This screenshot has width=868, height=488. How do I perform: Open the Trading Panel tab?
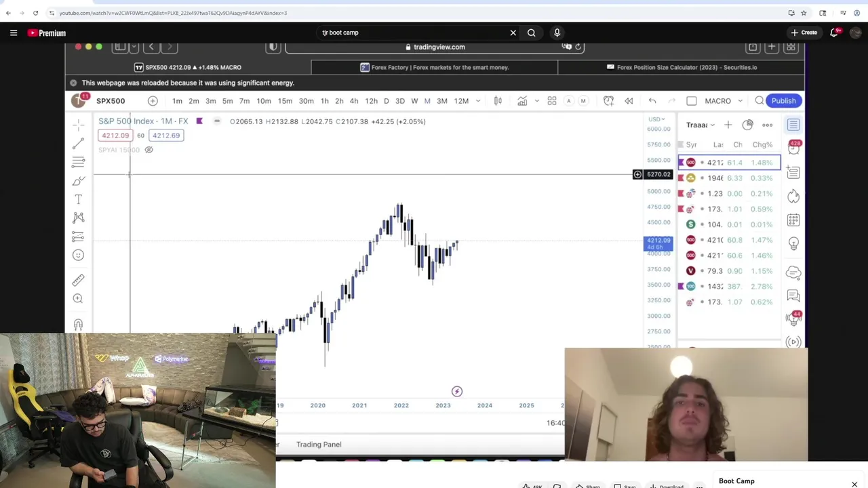coord(319,445)
